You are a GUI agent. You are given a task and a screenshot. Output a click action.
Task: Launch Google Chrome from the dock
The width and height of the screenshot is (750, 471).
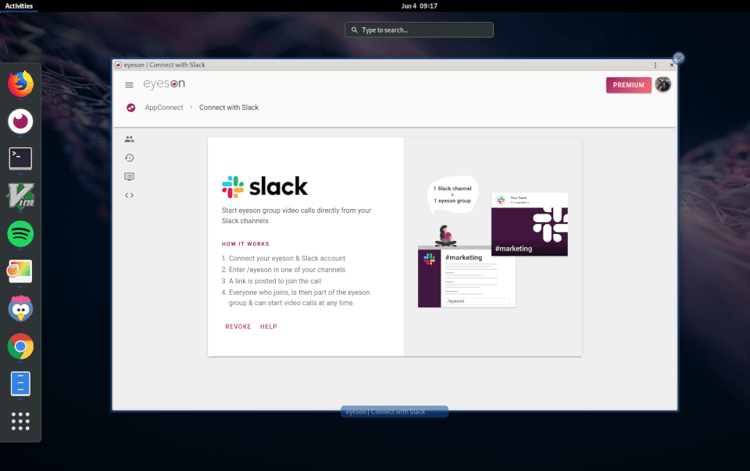(21, 346)
